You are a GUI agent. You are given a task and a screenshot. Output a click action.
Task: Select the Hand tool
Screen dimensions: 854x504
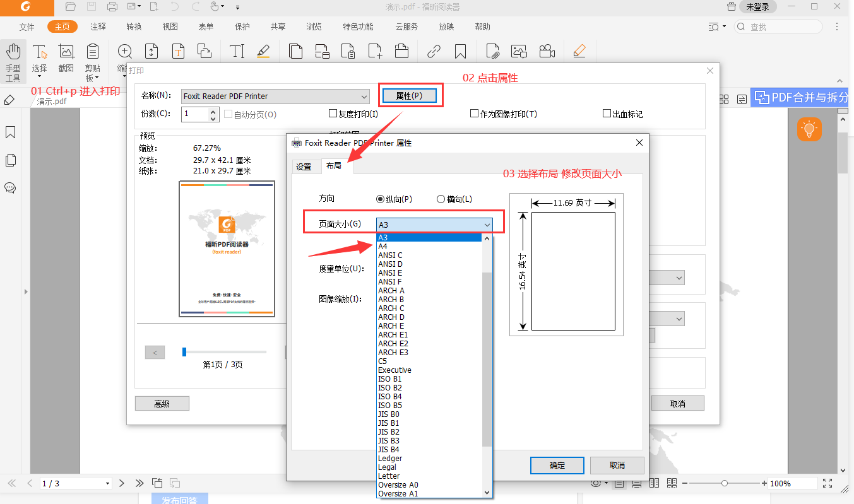13,62
